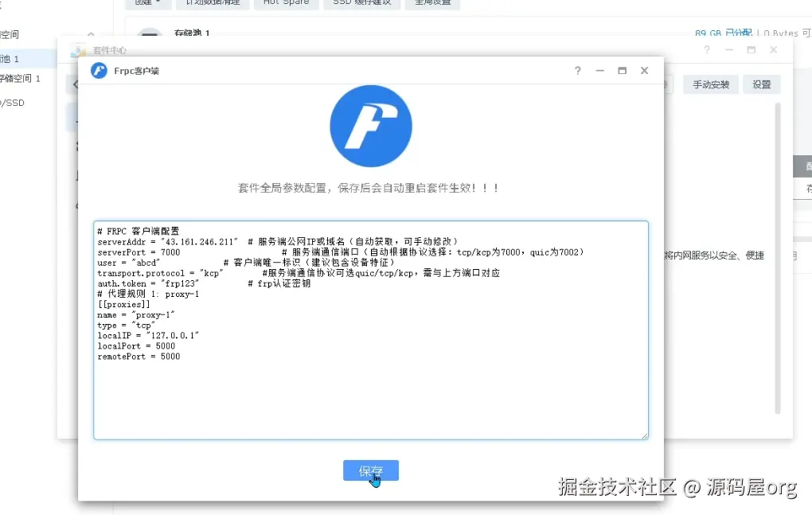This screenshot has width=812, height=515.
Task: Click the serverPort = 7000 line
Action: 341,252
